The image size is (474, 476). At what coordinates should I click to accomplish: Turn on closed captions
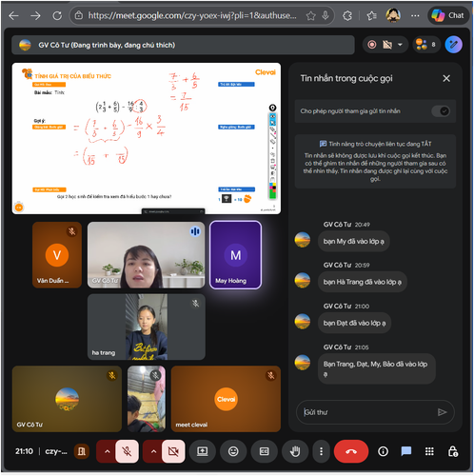point(265,451)
